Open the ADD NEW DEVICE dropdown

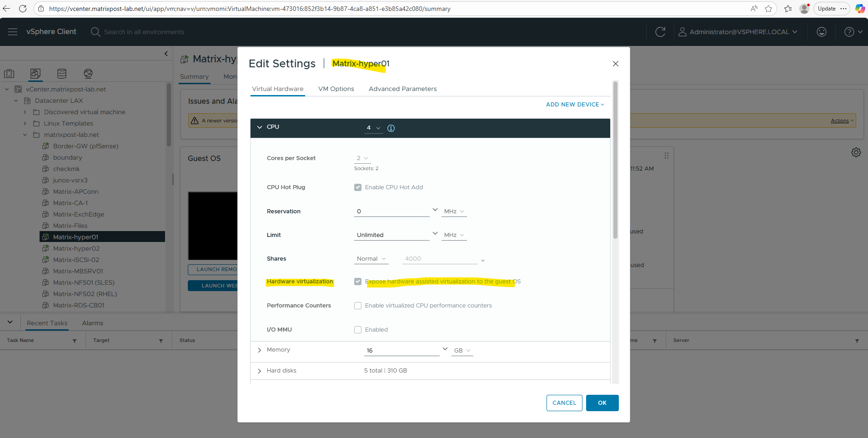coord(575,105)
